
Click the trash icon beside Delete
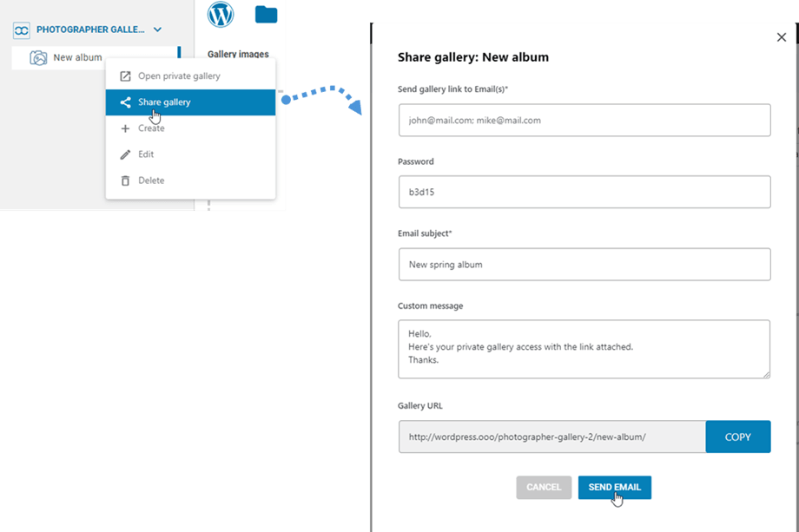(125, 181)
